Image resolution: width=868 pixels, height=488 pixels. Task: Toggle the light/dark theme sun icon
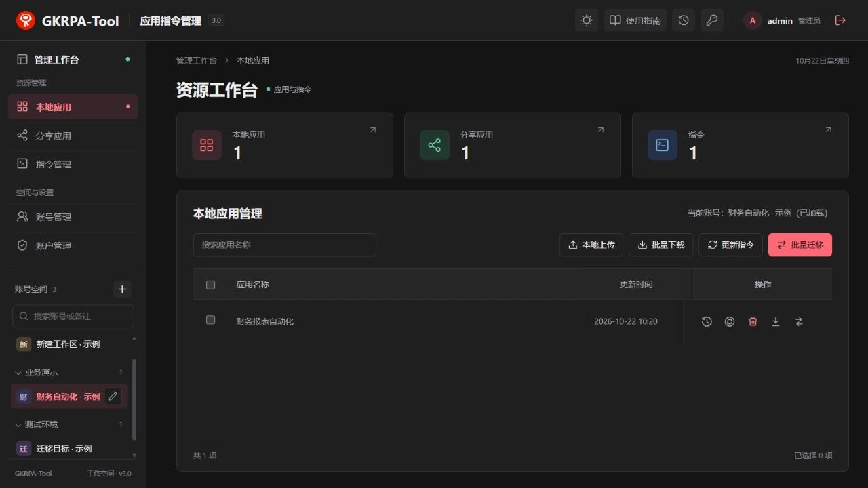[587, 20]
